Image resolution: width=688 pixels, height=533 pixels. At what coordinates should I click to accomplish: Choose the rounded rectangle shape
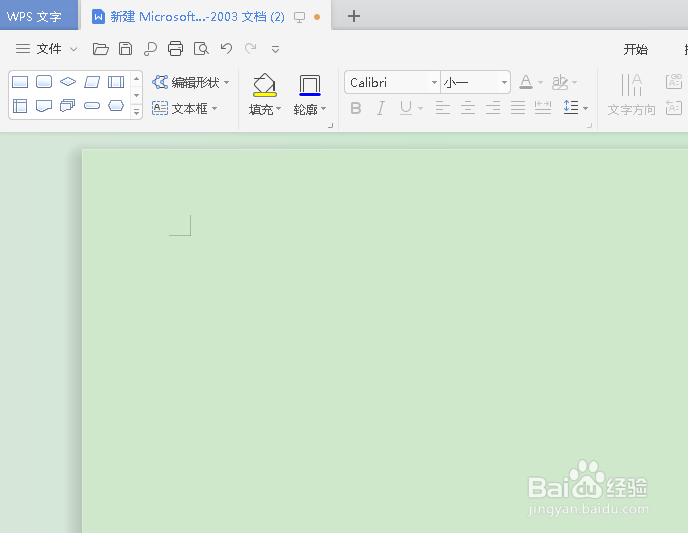tap(44, 82)
